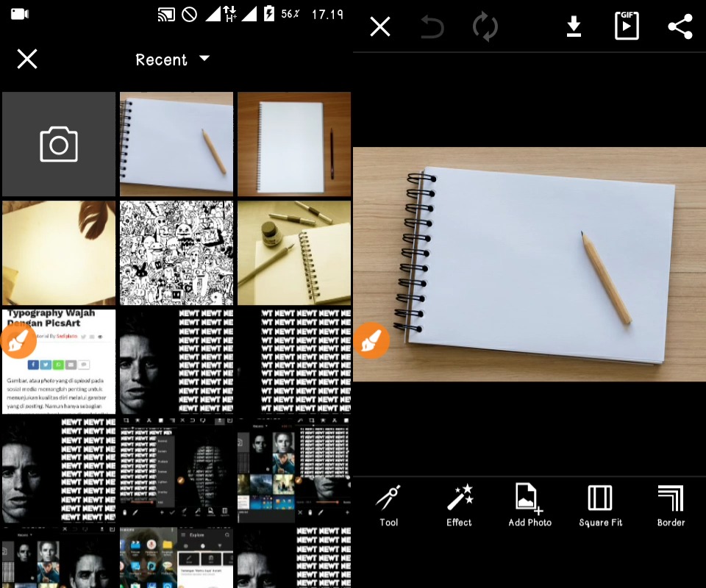This screenshot has height=588, width=706.
Task: Click the undo arrow icon
Action: 432,27
